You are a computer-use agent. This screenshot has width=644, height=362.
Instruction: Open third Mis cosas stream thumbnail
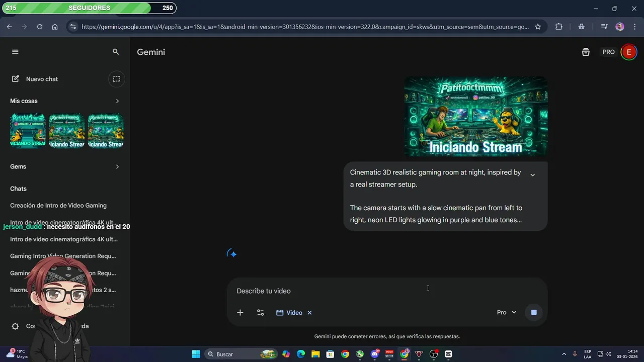click(106, 131)
